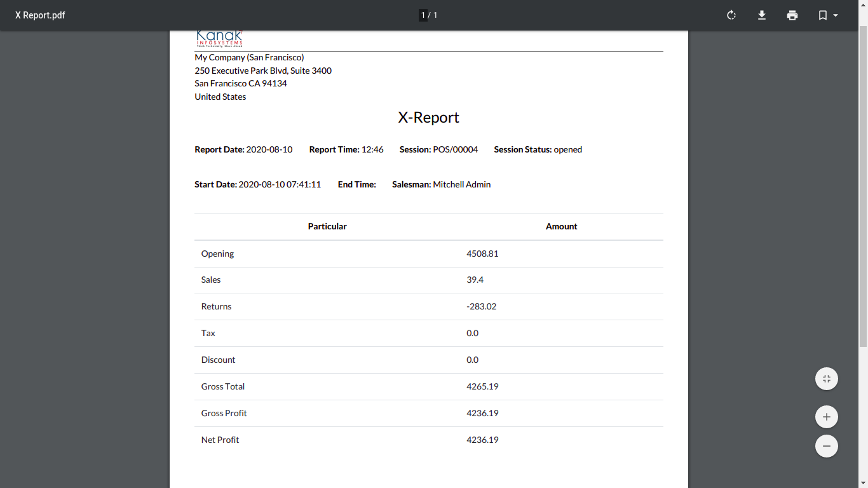Viewport: 868px width, 488px height.
Task: Click Session Status opened
Action: pyautogui.click(x=538, y=149)
